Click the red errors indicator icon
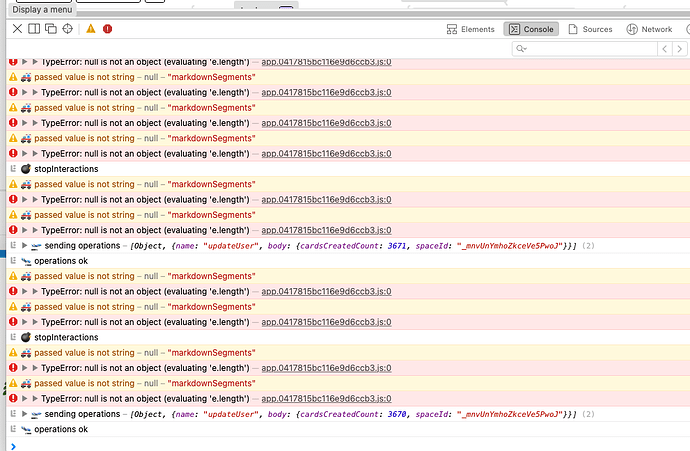 107,29
